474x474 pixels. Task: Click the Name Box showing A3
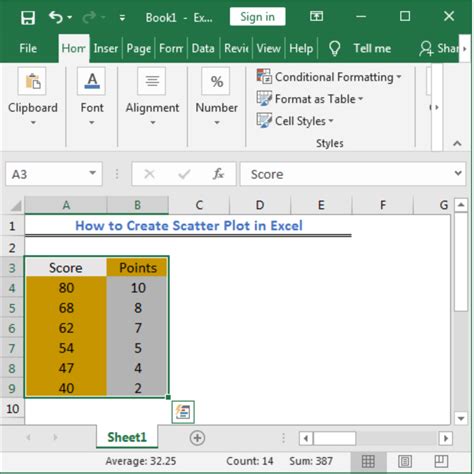(x=47, y=174)
